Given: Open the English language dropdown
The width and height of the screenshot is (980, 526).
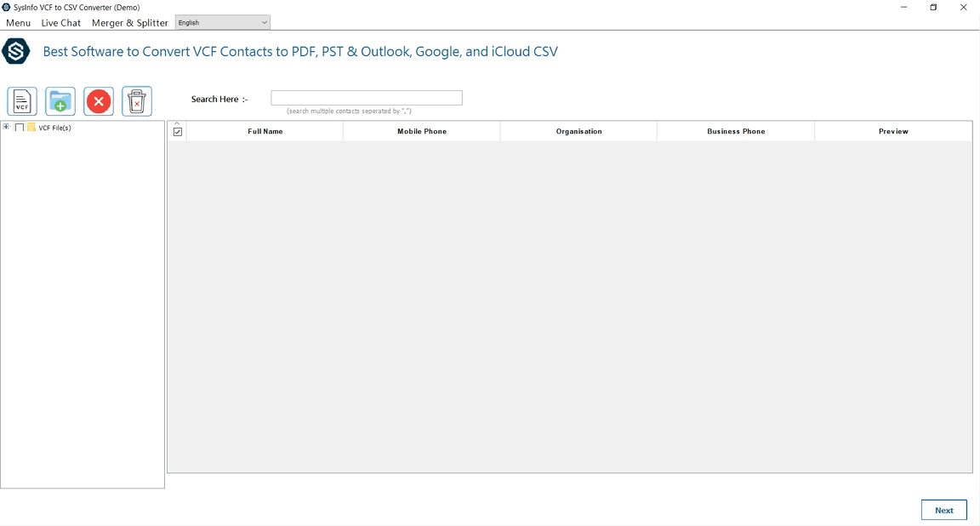Looking at the screenshot, I should point(223,22).
